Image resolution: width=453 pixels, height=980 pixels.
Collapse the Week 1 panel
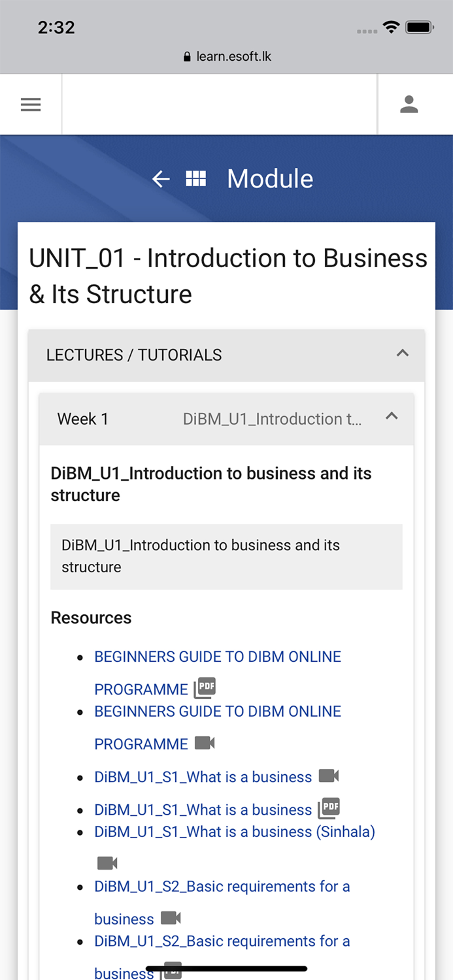[x=392, y=416]
